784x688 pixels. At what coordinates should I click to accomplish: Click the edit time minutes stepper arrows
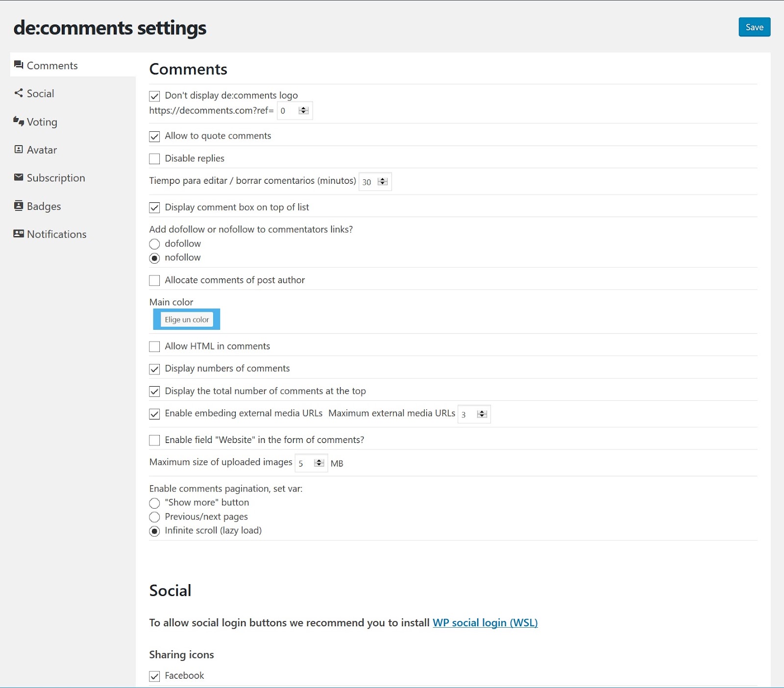(x=383, y=182)
